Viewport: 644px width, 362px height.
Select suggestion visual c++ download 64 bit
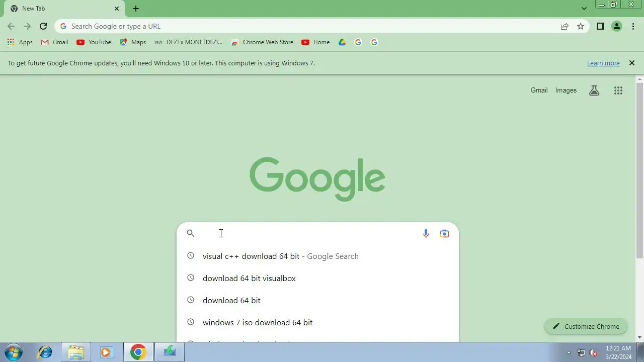(317, 256)
